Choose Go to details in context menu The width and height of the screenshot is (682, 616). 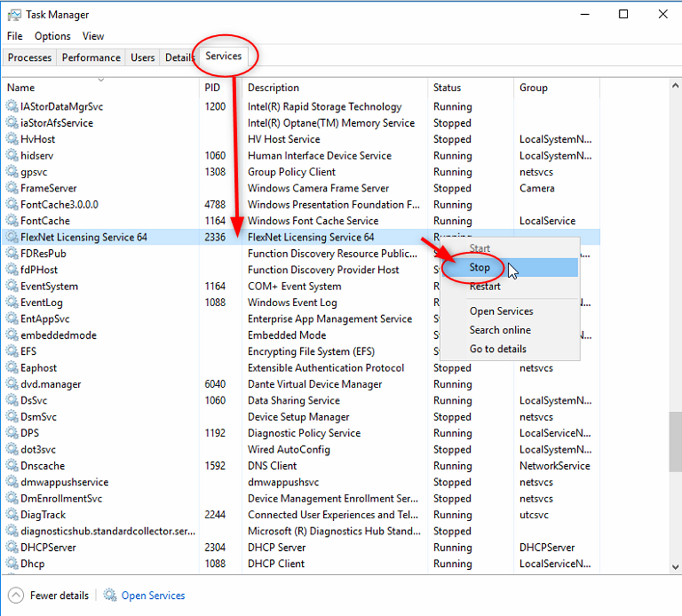click(x=498, y=349)
